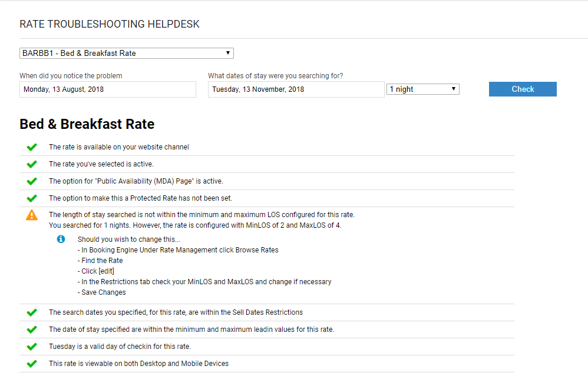Click 'What dates of stay were you searching for?' label
The height and width of the screenshot is (376, 588).
tap(276, 76)
